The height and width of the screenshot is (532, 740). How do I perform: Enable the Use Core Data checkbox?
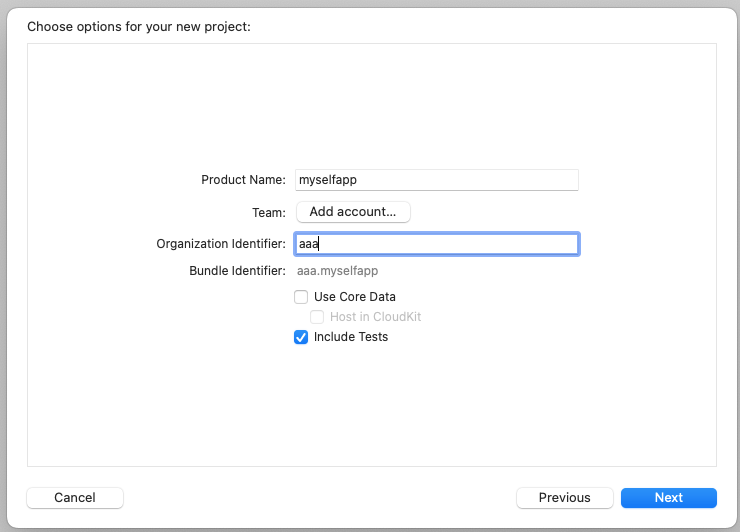point(301,297)
